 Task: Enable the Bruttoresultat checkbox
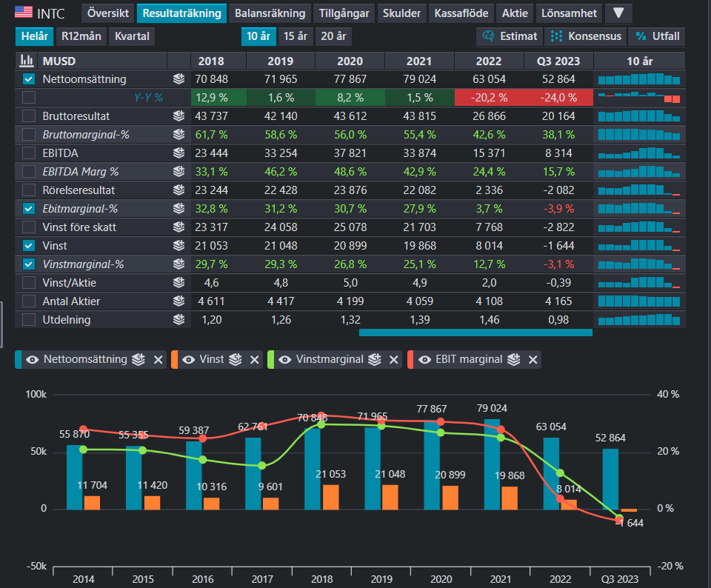[x=29, y=116]
